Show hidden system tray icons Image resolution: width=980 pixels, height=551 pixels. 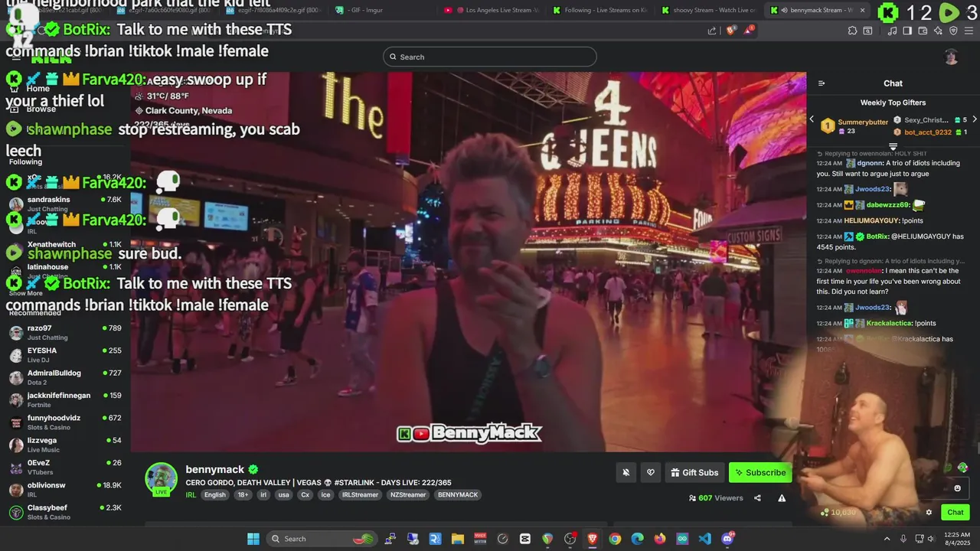pyautogui.click(x=887, y=539)
